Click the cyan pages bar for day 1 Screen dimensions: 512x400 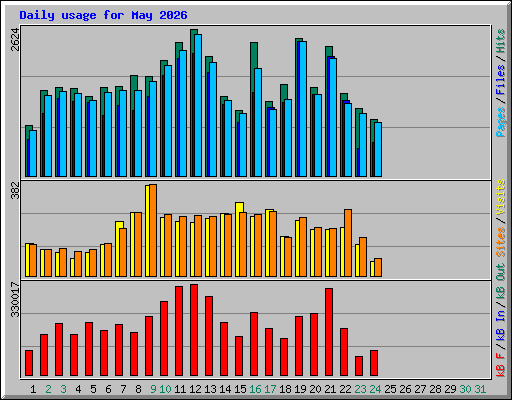33,153
